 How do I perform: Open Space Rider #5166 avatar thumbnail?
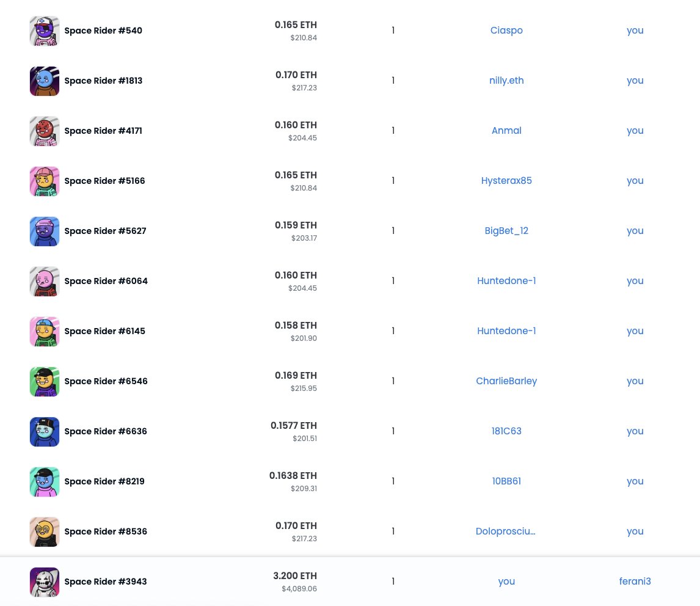coord(44,181)
